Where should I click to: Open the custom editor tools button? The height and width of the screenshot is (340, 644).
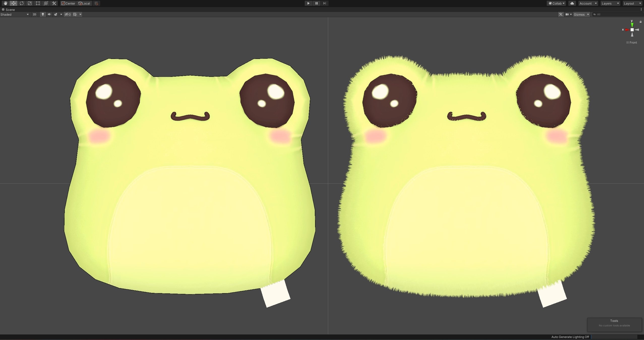(54, 3)
